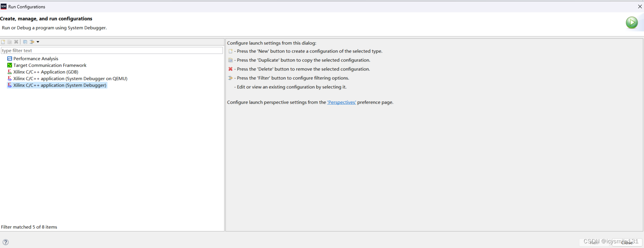
Task: Click the green Target Communication Framework icon
Action: 10,65
